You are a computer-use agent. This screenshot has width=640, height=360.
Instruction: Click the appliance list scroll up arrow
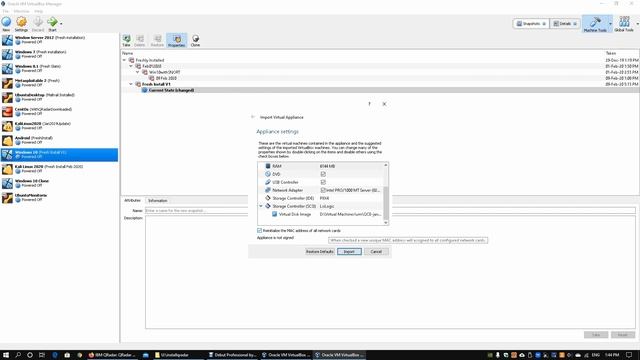click(386, 165)
